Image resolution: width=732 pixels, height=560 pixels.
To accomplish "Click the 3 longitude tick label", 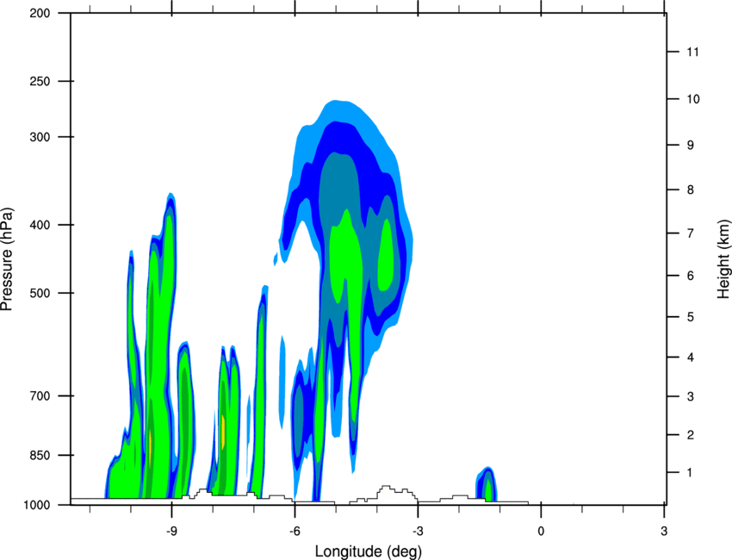I will (x=664, y=532).
